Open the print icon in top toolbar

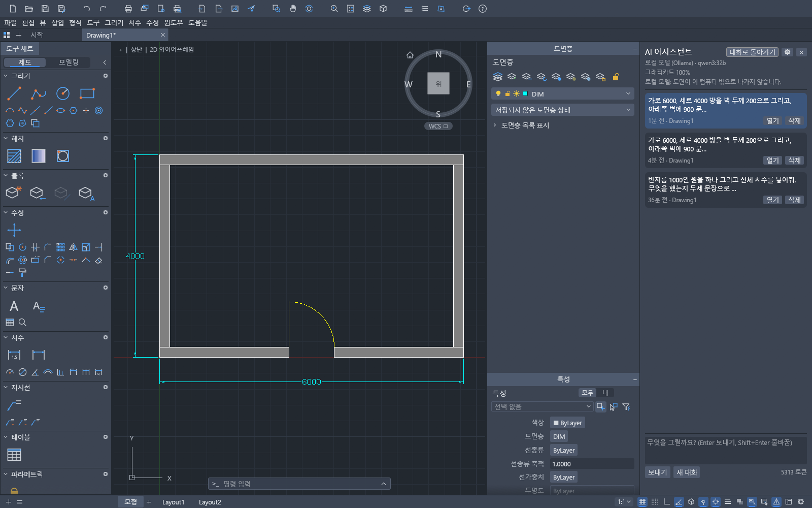pyautogui.click(x=128, y=9)
